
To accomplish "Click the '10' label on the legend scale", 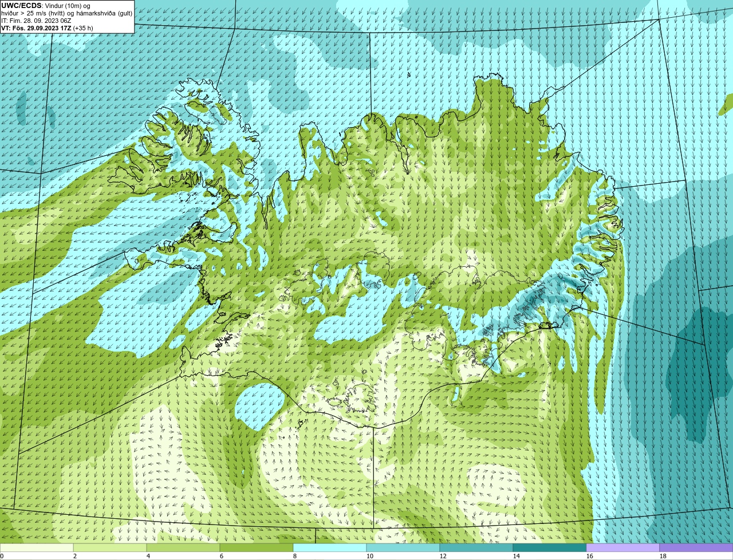I will [x=370, y=556].
